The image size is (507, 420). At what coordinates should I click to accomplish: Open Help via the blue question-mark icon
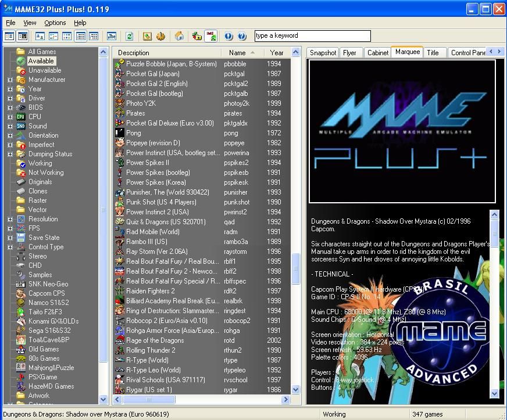(242, 36)
